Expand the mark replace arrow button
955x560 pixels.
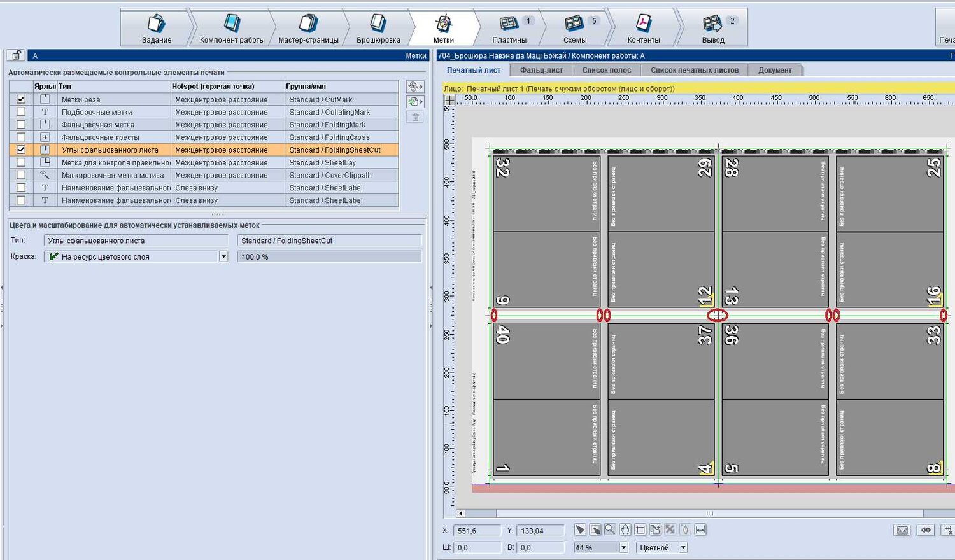click(x=415, y=87)
